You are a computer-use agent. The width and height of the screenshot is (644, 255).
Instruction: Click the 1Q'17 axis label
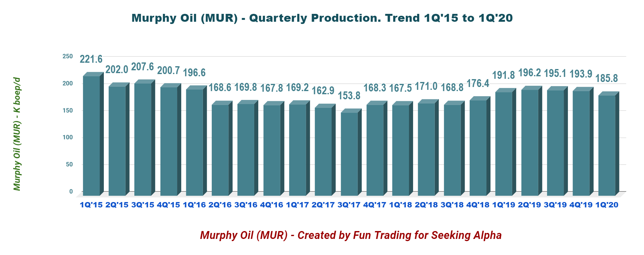298,205
